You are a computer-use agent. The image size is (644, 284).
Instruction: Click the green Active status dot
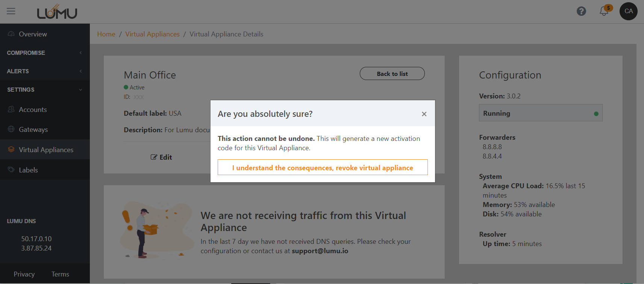(x=126, y=87)
